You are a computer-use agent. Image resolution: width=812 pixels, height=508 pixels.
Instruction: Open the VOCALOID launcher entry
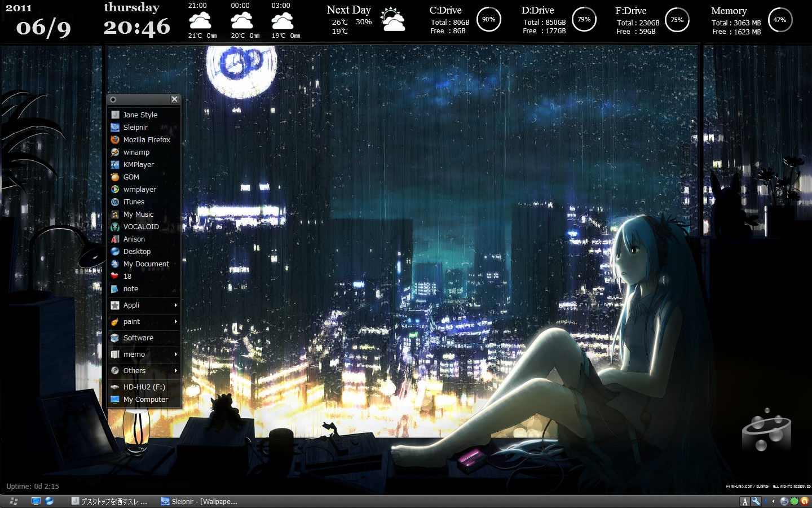coord(144,226)
